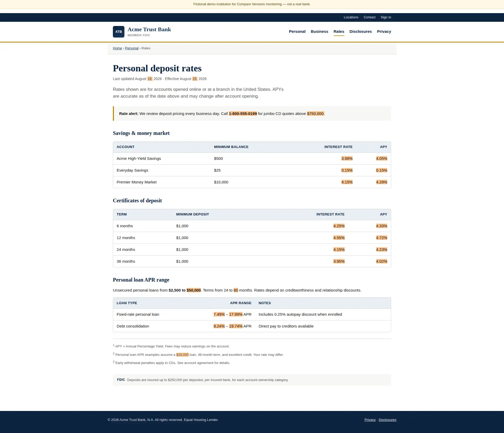Click the Acme Trust Bank site title
This screenshot has width=504, height=433.
(x=149, y=29)
